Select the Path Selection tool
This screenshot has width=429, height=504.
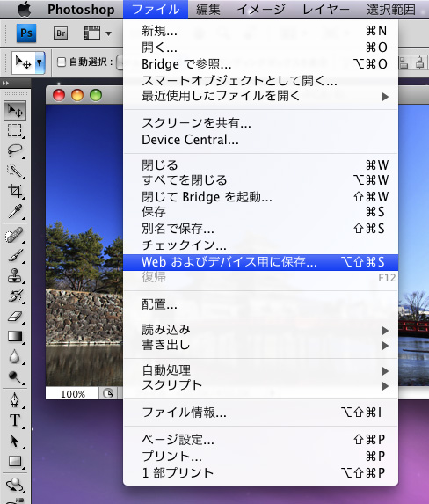[15, 441]
